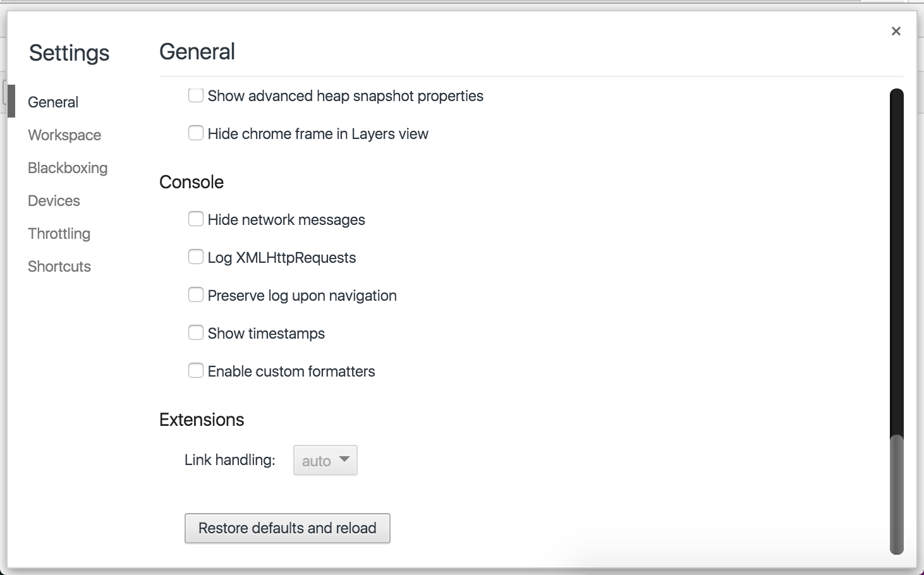
Task: Turn on Preserve log upon navigation
Action: pyautogui.click(x=196, y=295)
